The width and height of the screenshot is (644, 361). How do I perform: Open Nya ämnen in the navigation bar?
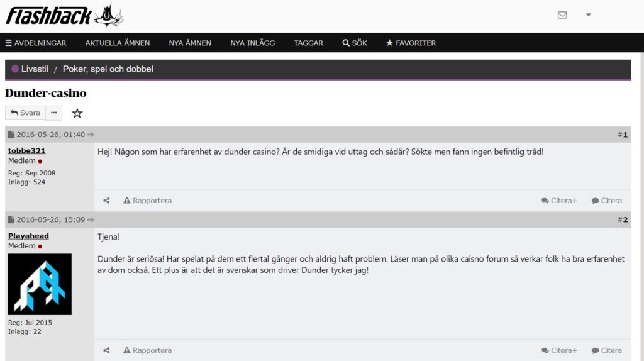pyautogui.click(x=190, y=43)
